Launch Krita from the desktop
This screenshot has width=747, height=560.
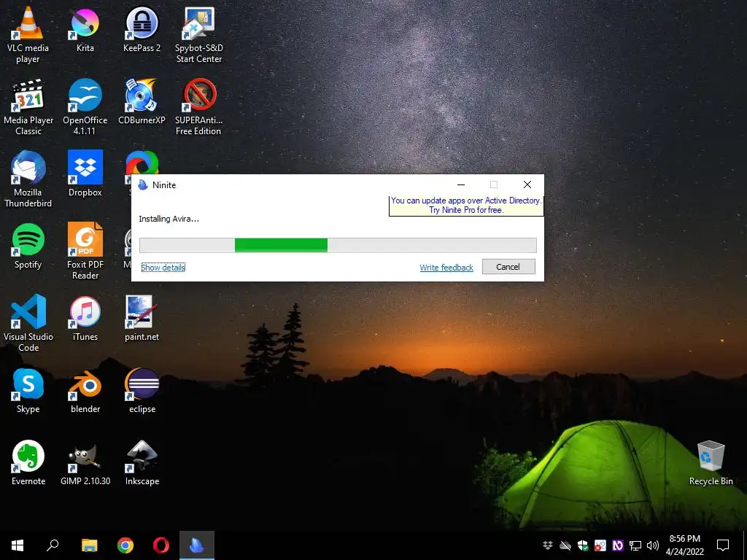pos(85,30)
